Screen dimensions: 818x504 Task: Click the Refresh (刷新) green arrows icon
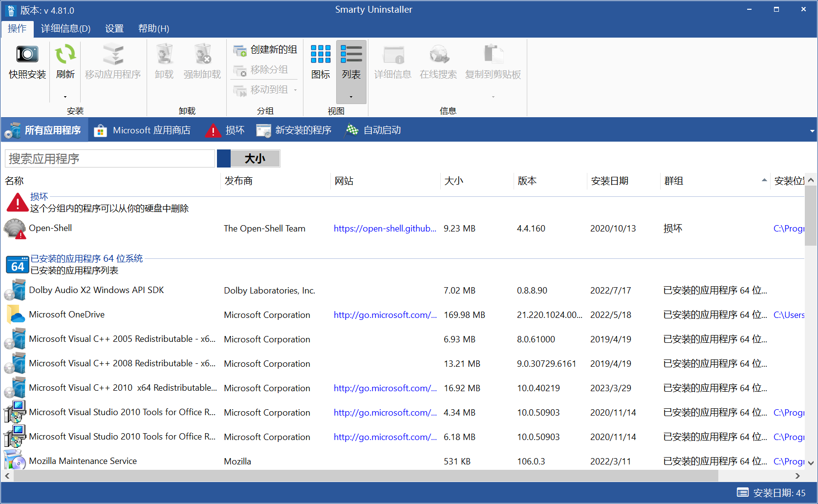(65, 54)
